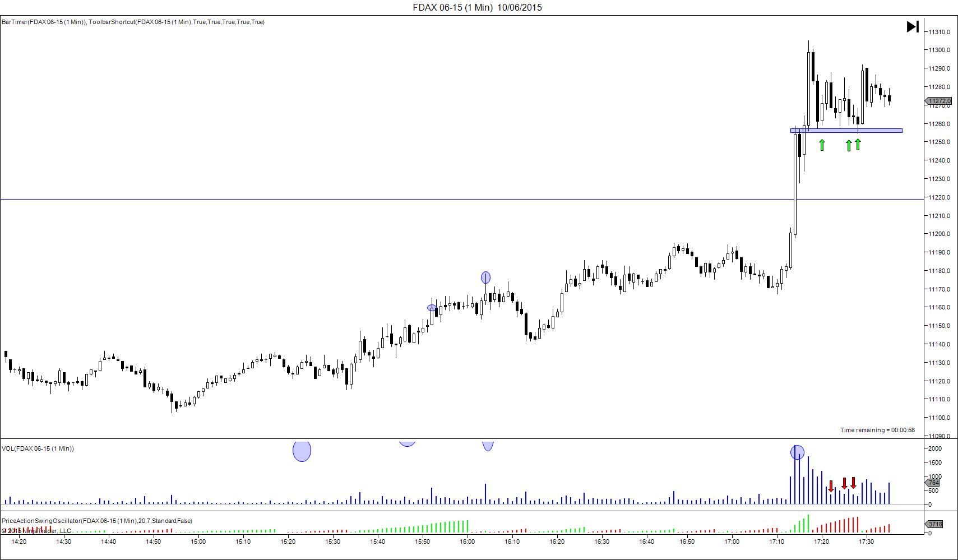Click the 16:20 time axis label
The width and height of the screenshot is (958, 560).
click(x=557, y=542)
